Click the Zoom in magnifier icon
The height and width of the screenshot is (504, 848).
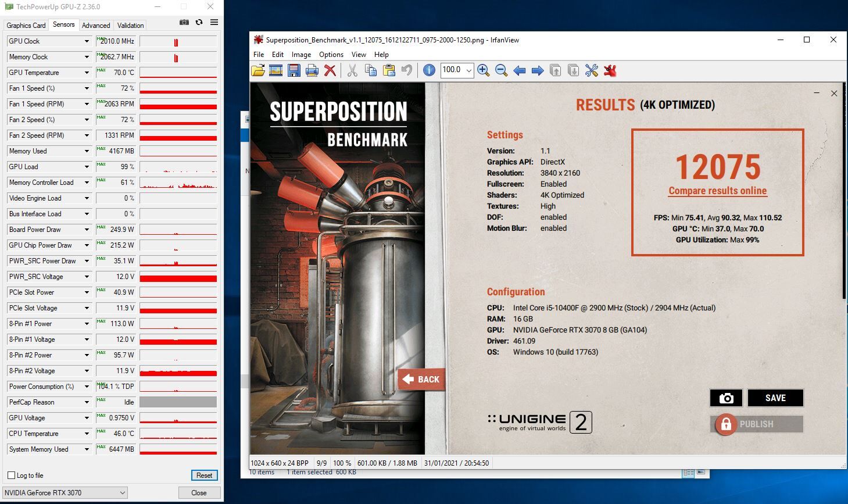coord(483,70)
